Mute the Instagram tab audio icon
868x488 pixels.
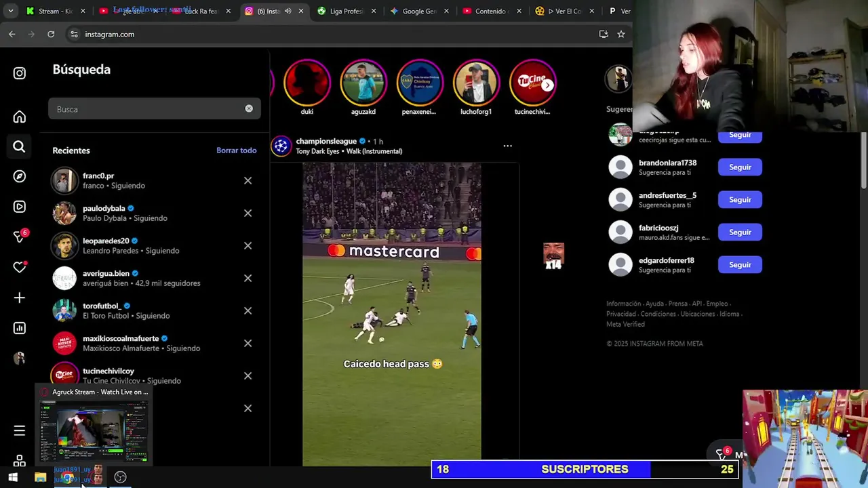(288, 11)
